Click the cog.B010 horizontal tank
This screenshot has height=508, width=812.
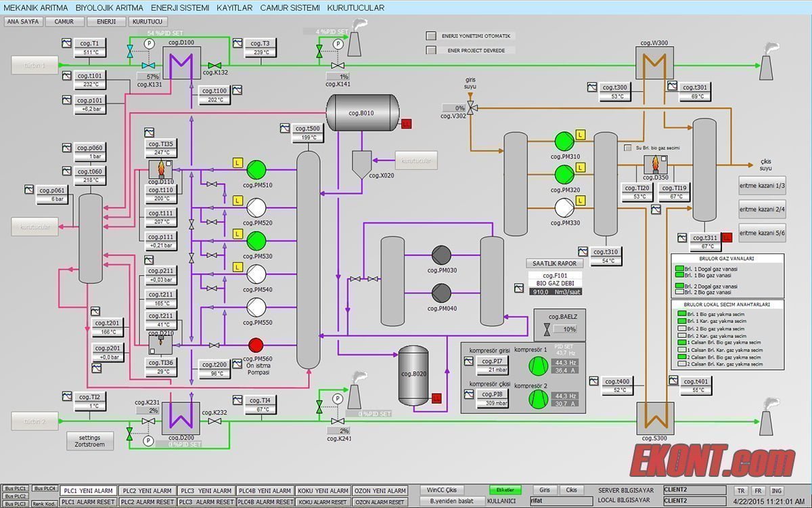pos(362,112)
